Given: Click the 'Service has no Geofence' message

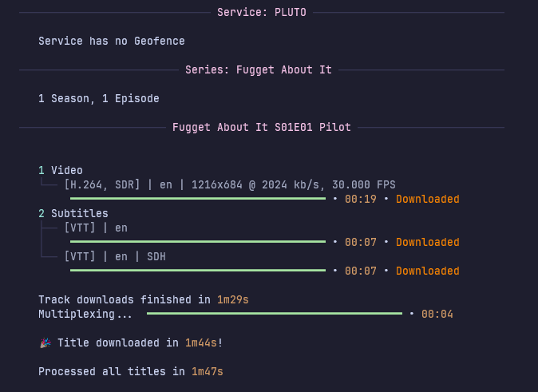Looking at the screenshot, I should [111, 41].
